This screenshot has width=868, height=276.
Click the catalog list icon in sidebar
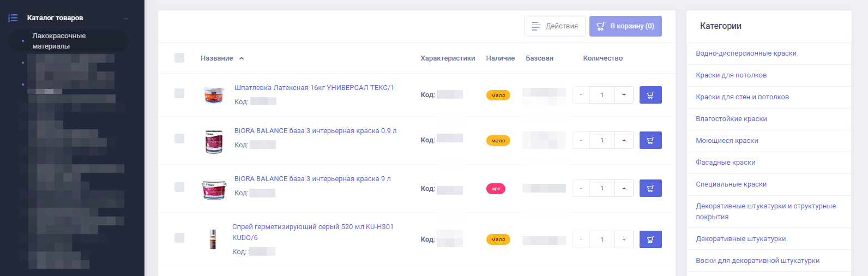13,18
